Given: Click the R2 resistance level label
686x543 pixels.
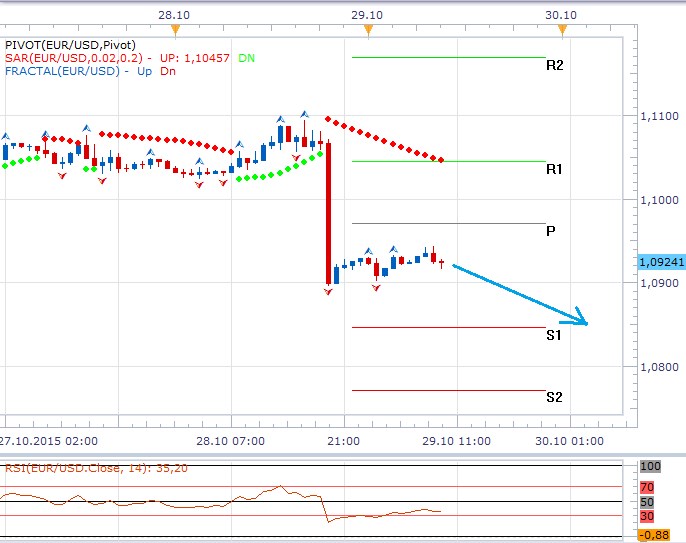Looking at the screenshot, I should tap(554, 66).
